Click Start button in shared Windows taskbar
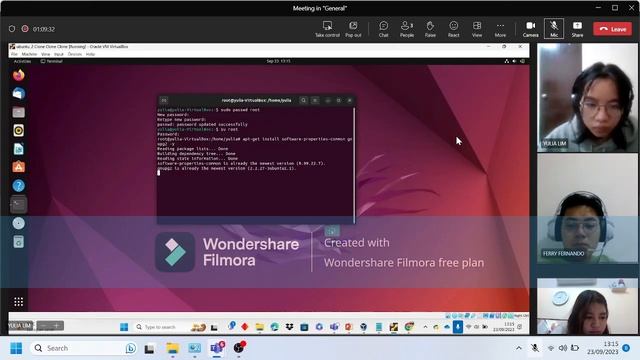Viewport: 640px width, 360px height. (124, 327)
